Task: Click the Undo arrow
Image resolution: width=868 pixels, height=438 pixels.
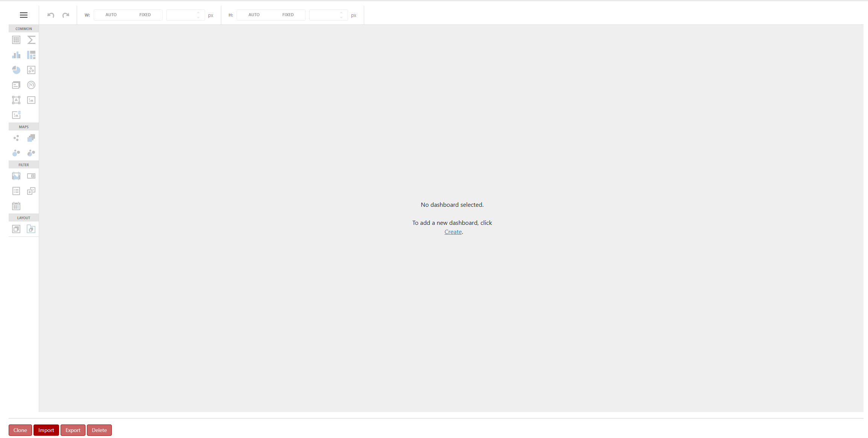Action: click(x=51, y=15)
